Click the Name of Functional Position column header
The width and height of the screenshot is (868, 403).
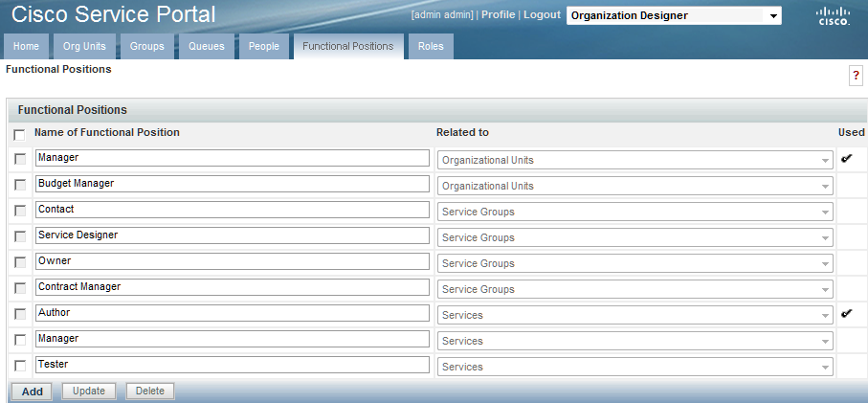click(107, 132)
